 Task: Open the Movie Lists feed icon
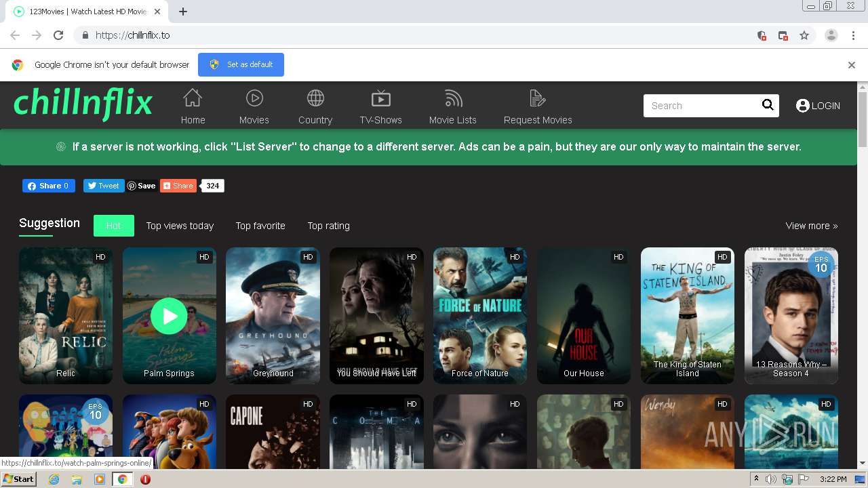pos(453,98)
